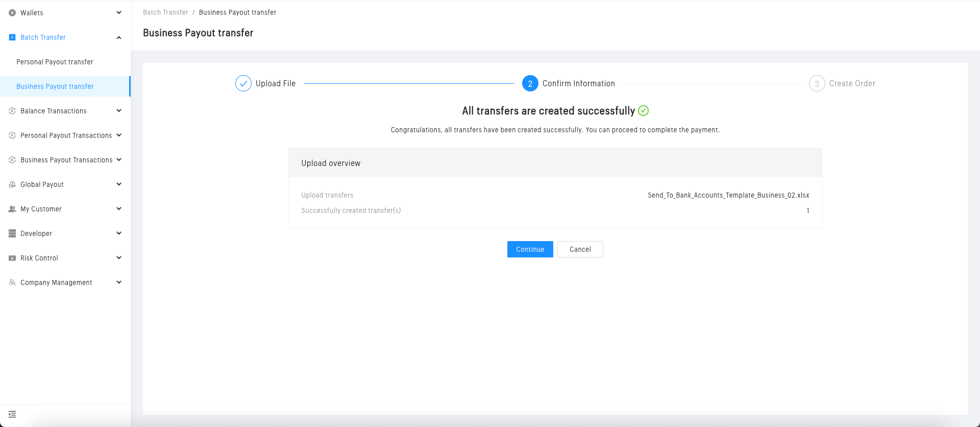Click the Batch Transfer sidebar icon
Screen dimensions: 980x427
click(12, 37)
